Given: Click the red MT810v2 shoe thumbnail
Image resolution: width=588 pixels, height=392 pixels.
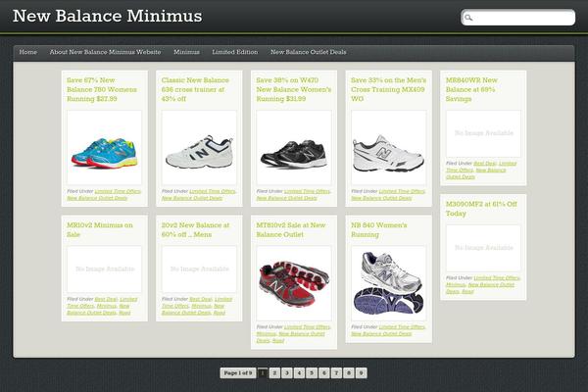Looking at the screenshot, I should tap(294, 283).
